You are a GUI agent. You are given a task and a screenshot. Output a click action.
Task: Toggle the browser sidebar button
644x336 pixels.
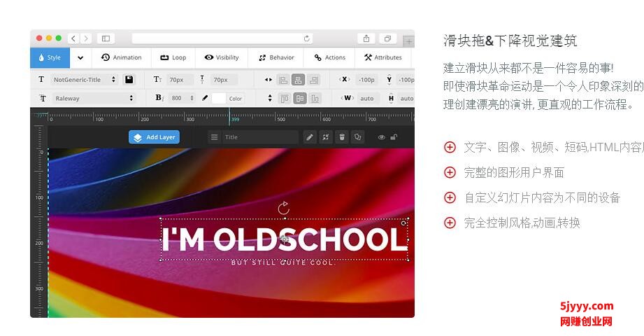(106, 38)
